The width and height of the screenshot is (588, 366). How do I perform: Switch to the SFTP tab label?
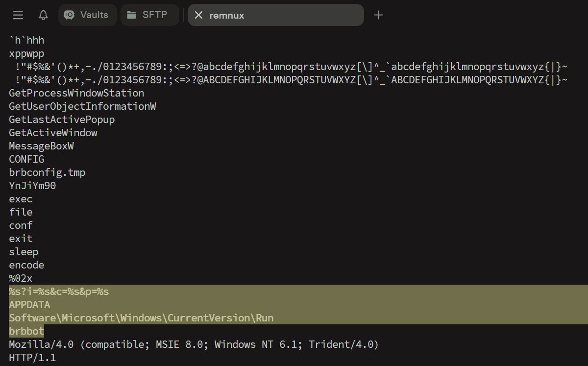coord(154,15)
